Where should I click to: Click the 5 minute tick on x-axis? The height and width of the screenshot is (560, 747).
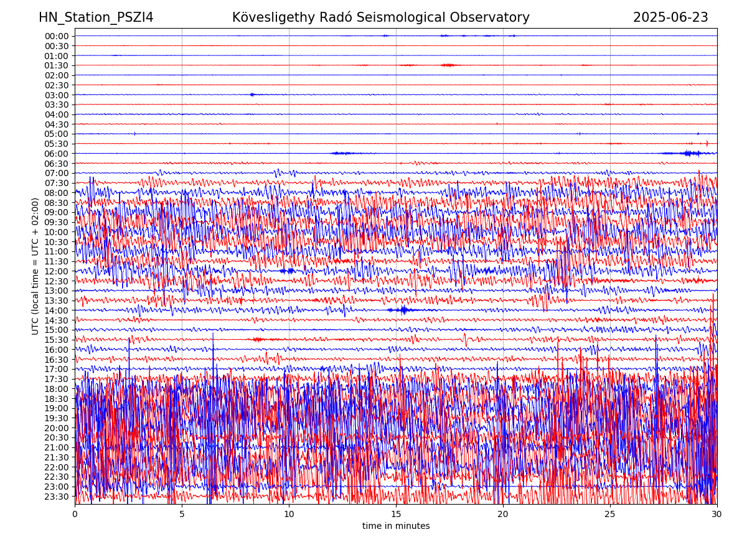[182, 514]
